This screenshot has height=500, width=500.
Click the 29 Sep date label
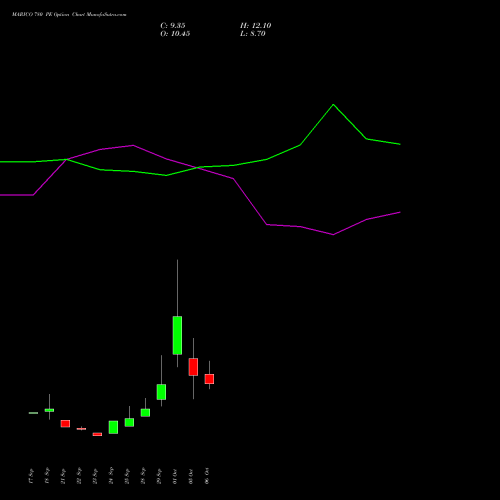click(159, 476)
